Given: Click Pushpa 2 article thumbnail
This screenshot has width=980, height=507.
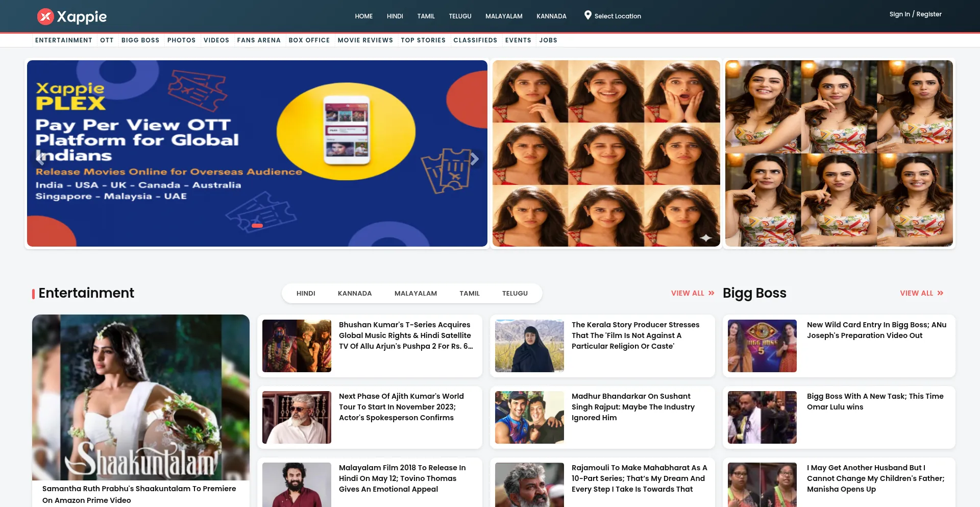Looking at the screenshot, I should click(x=297, y=346).
